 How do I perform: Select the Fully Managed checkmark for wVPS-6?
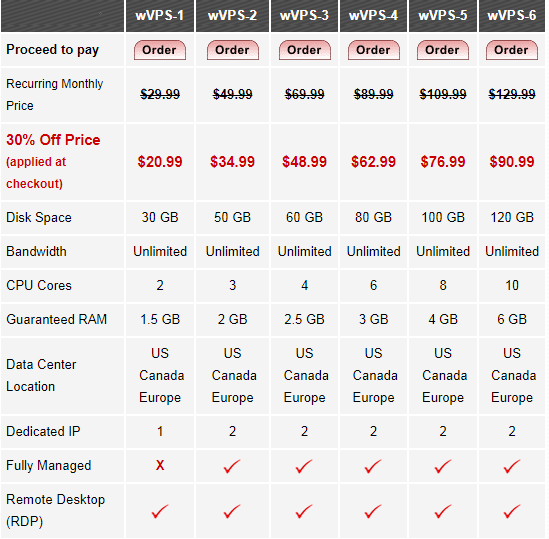coord(512,466)
